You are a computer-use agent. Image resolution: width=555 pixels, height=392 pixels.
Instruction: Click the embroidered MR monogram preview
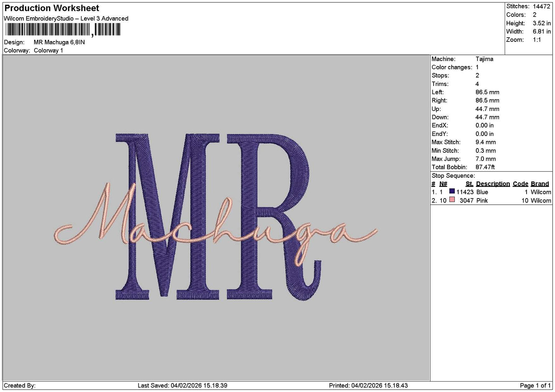[x=218, y=216]
